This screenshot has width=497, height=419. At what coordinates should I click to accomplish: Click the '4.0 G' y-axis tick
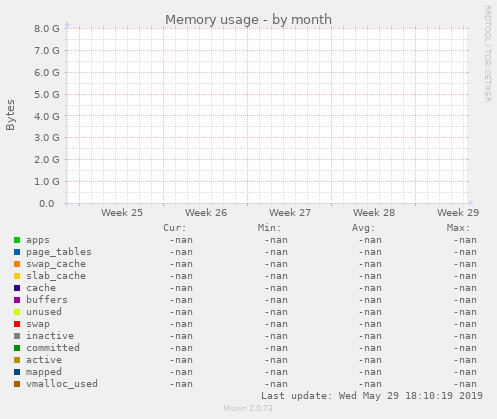(47, 116)
